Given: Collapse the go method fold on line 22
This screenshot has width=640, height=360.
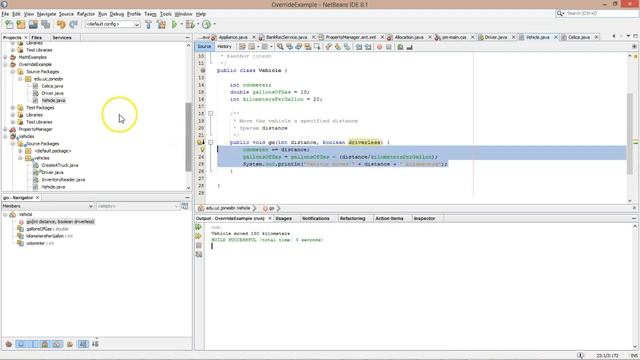Looking at the screenshot, I should [211, 142].
